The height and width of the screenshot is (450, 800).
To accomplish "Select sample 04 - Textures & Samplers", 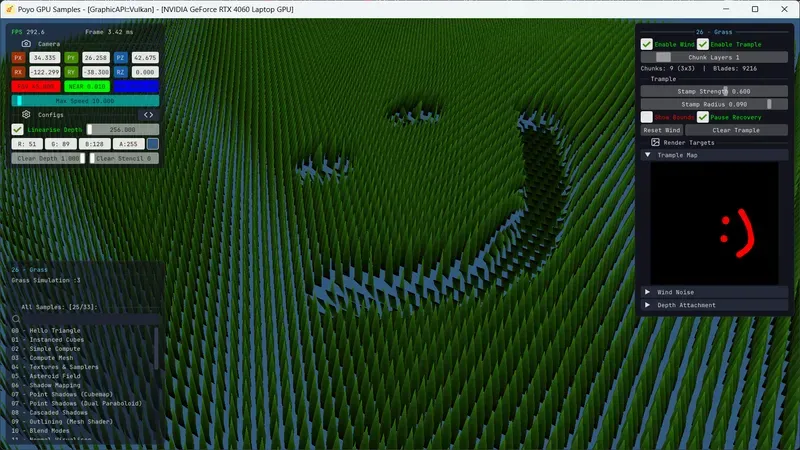I will [55, 367].
